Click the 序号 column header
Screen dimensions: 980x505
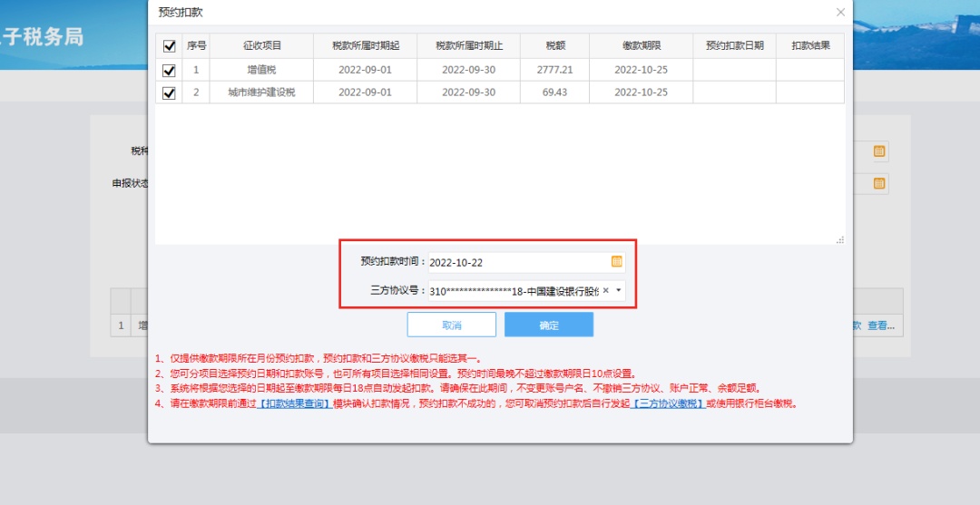[196, 46]
